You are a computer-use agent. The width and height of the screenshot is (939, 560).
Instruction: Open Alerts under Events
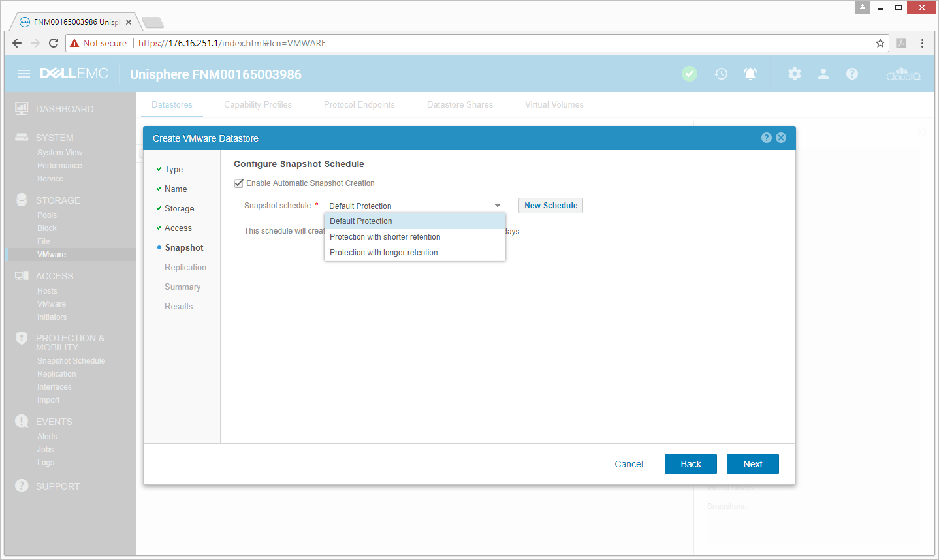(x=47, y=437)
